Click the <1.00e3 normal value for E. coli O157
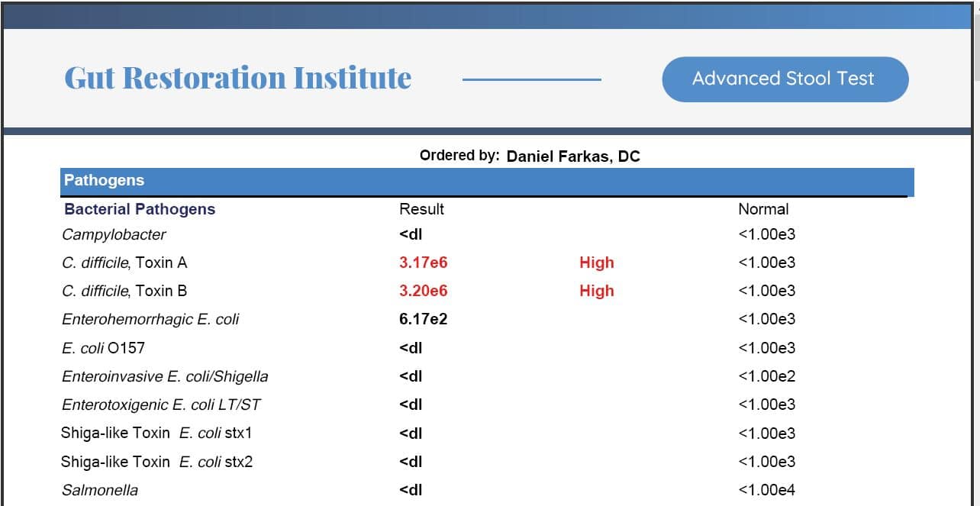The image size is (980, 506). [x=767, y=348]
